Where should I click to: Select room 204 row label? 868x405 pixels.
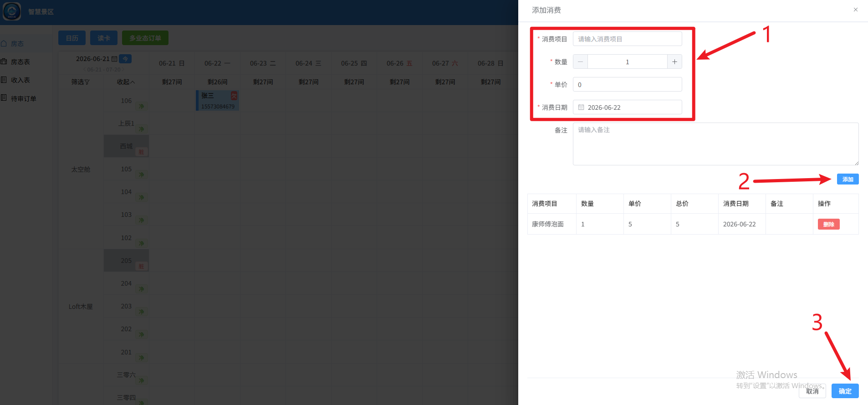(x=126, y=283)
